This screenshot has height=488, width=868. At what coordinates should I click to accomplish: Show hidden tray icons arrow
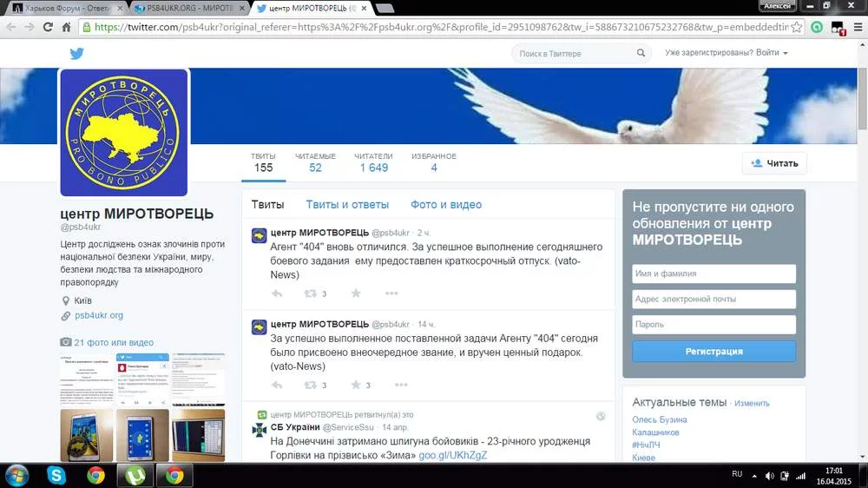click(x=754, y=476)
